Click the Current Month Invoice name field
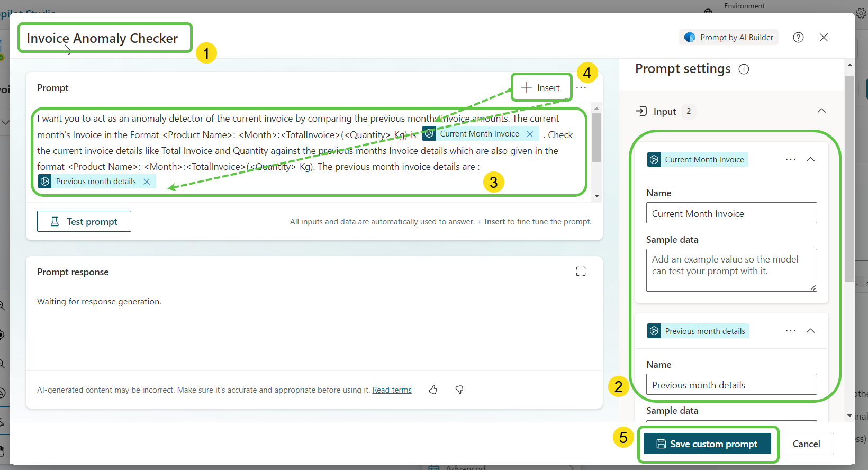Viewport: 868px width, 470px height. [x=731, y=214]
